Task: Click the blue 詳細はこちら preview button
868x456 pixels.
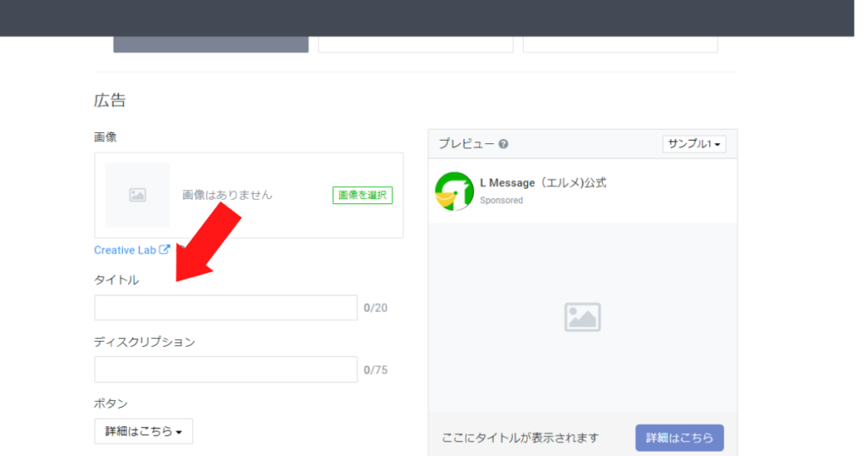Action: pos(679,437)
